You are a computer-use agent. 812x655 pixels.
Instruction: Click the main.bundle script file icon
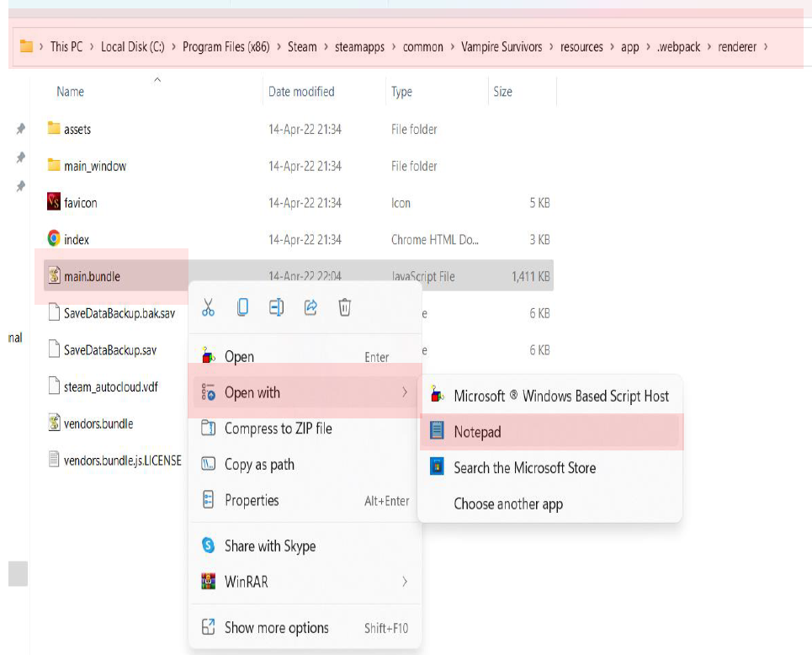(x=54, y=274)
